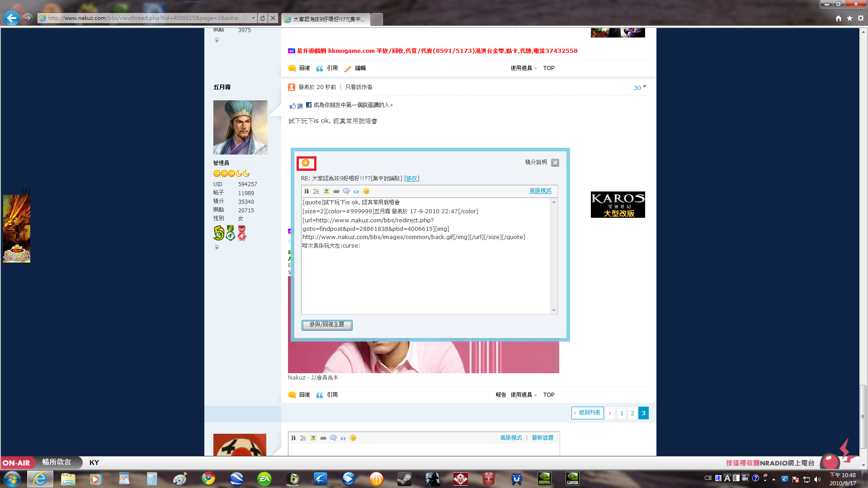Click insert image icon in reply popup toolbar
This screenshot has height=488, width=868.
click(x=326, y=191)
